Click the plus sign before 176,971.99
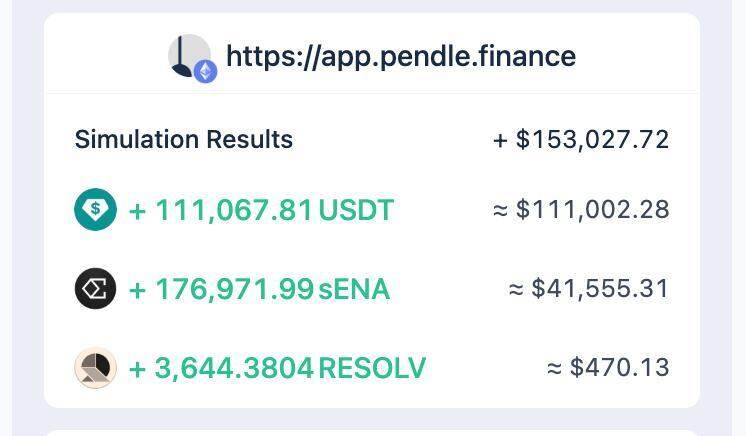 coord(137,290)
